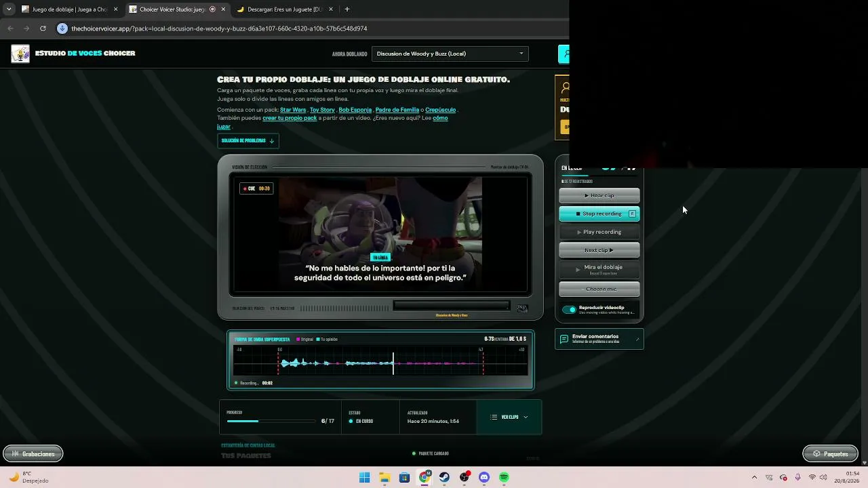Click the Choose mic button

(x=599, y=289)
